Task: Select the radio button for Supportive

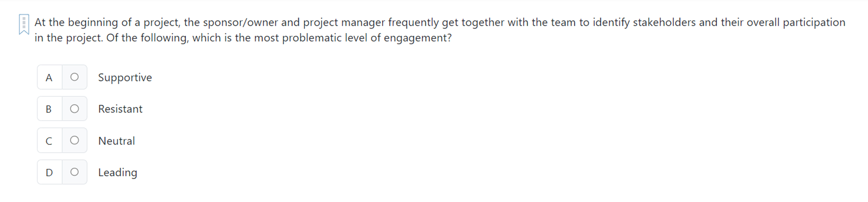Action: (74, 77)
